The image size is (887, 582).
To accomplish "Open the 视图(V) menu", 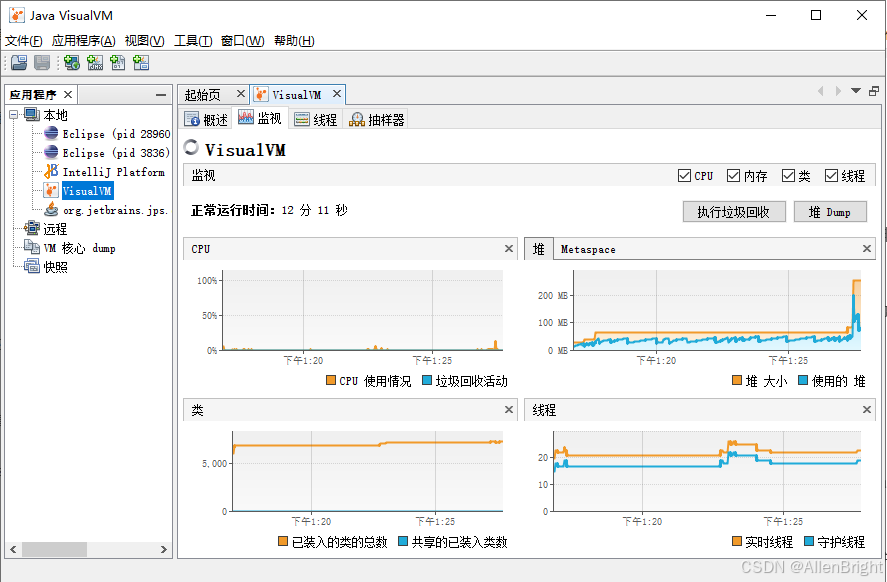I will [145, 41].
